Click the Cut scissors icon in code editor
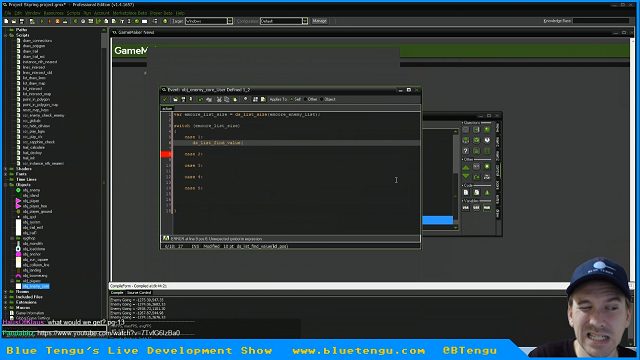This screenshot has width=640, height=360. [x=219, y=99]
